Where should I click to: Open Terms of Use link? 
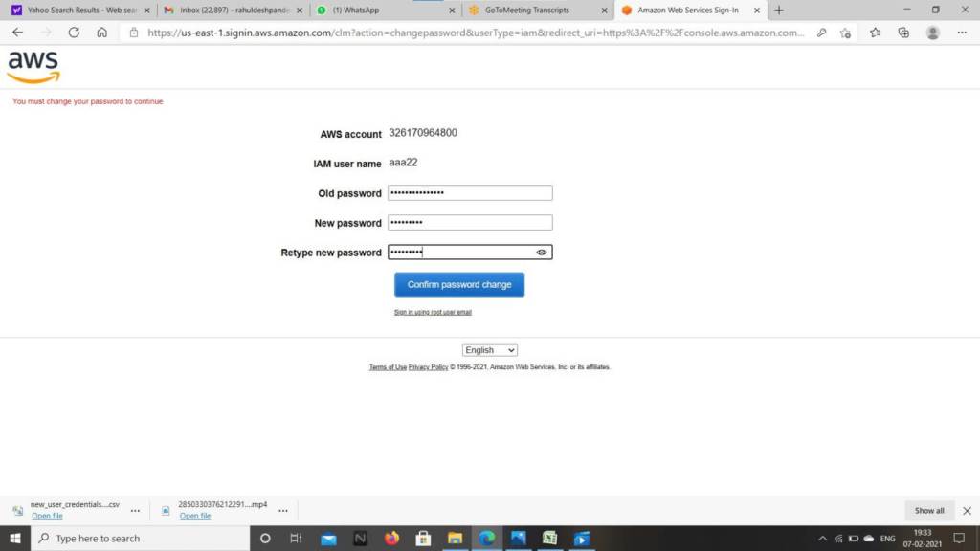coord(388,366)
